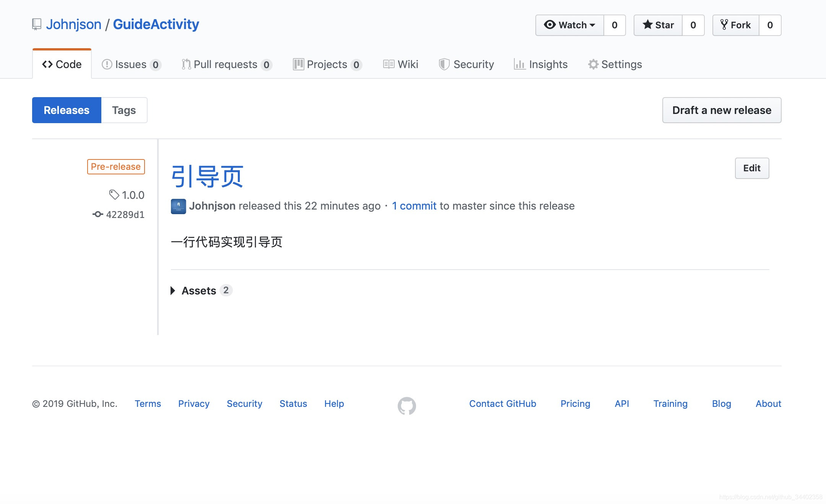Screen dimensions: 826x504
Task: Click the GitHub octocat logo in footer
Action: 408,406
